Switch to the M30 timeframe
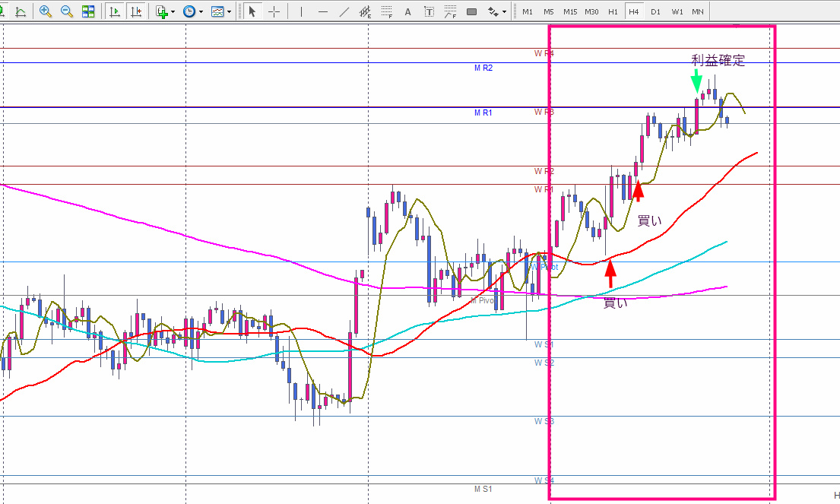840x504 pixels. (591, 11)
